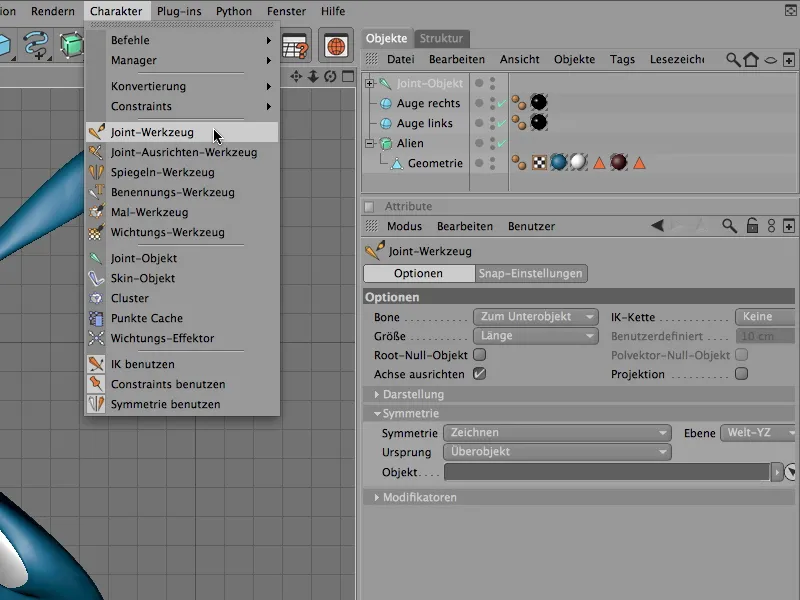
Task: Click home icon in object manager
Action: [x=751, y=60]
